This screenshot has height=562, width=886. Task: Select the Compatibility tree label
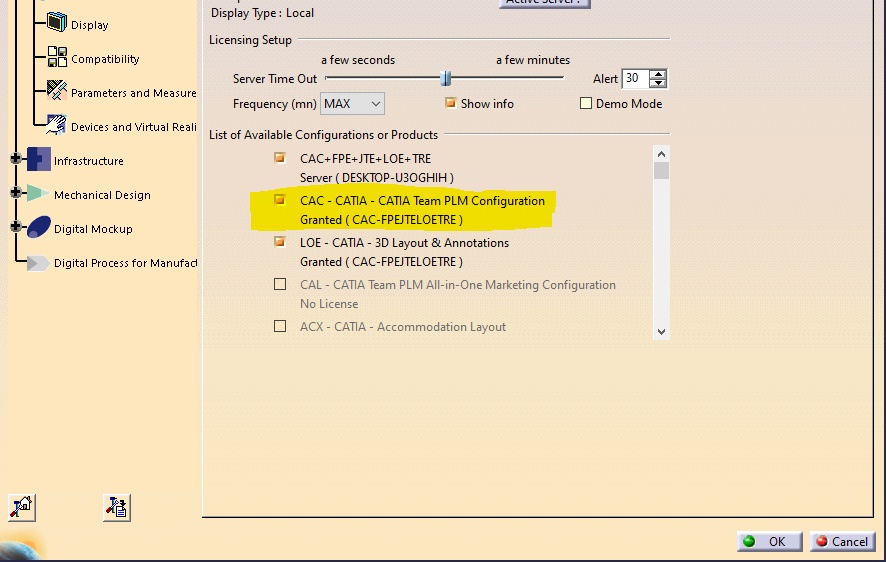(x=105, y=59)
